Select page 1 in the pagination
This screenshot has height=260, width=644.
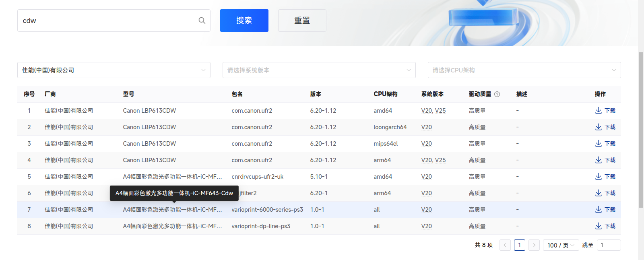click(x=520, y=245)
